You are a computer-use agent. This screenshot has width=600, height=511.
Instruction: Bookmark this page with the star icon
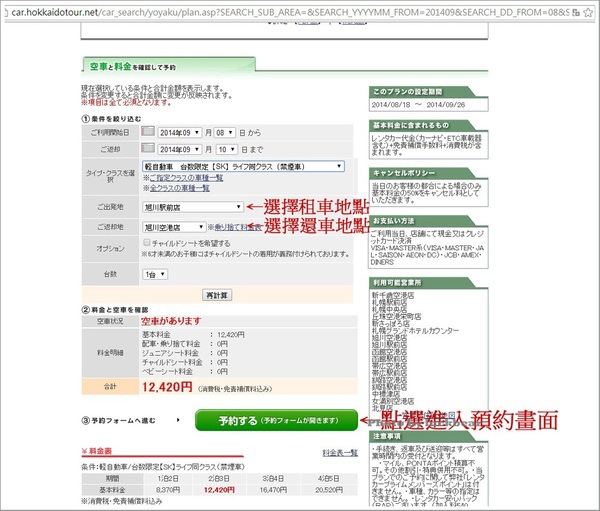(x=588, y=13)
